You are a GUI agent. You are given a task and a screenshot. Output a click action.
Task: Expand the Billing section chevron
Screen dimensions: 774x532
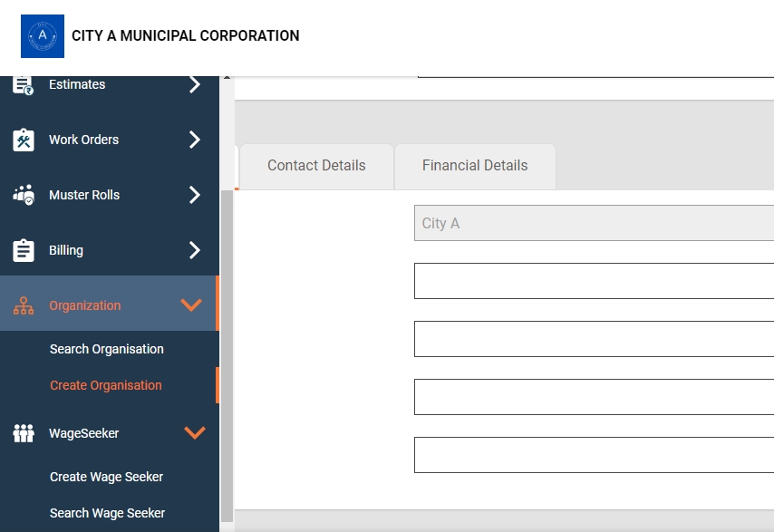click(x=194, y=251)
